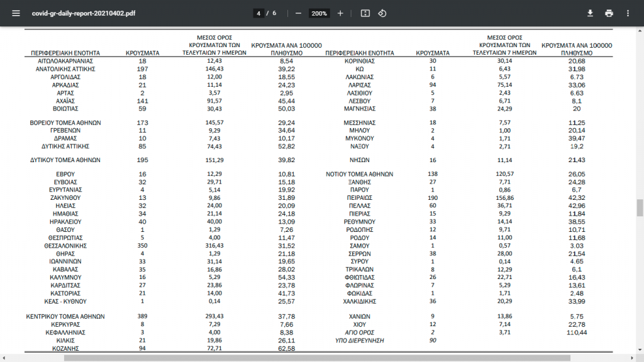Select the row label ΠΕΙΡΑΙΩΣ
The image size is (644, 362).
[359, 198]
